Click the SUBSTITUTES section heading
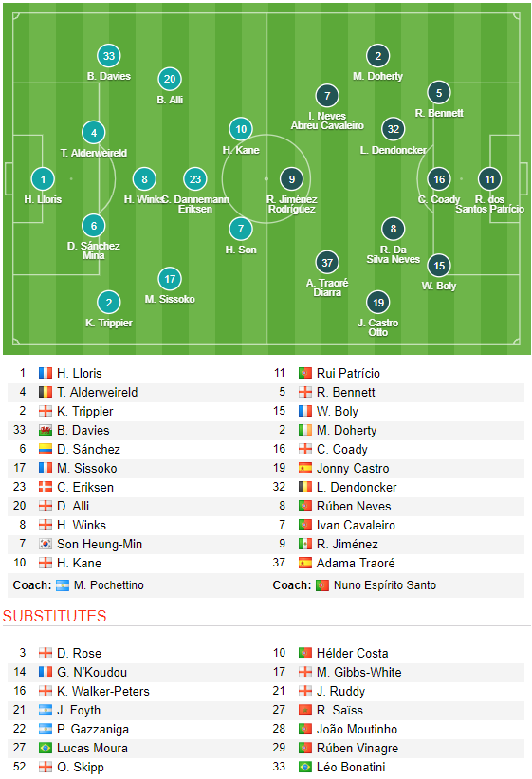This screenshot has width=532, height=779. [x=55, y=616]
